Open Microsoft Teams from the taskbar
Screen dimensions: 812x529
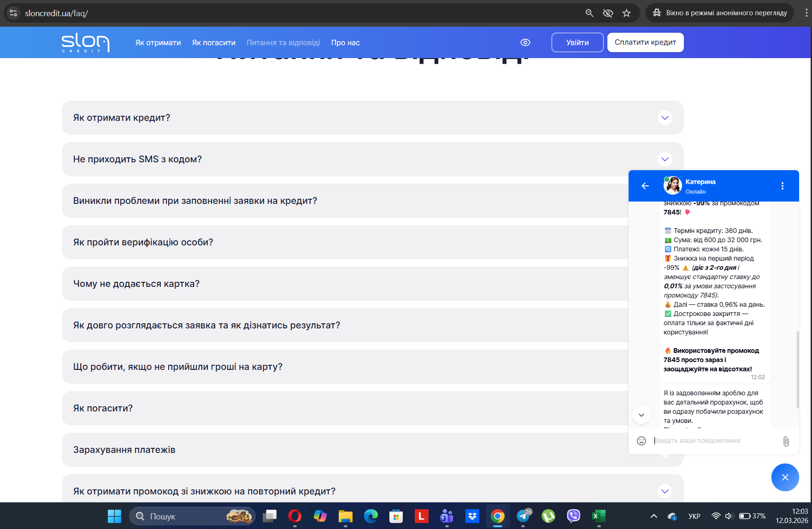447,516
